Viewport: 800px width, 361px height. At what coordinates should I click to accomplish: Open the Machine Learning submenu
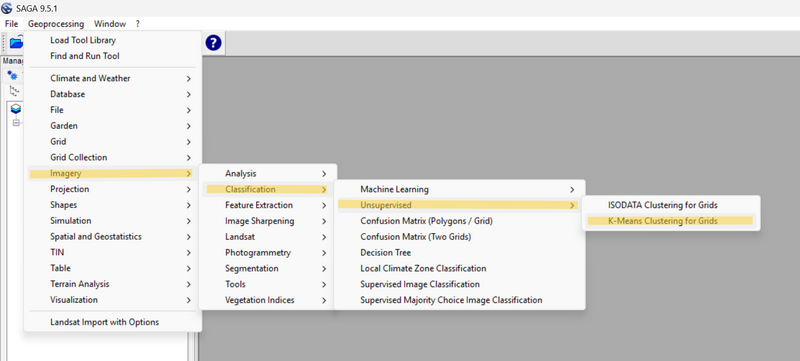coord(459,190)
